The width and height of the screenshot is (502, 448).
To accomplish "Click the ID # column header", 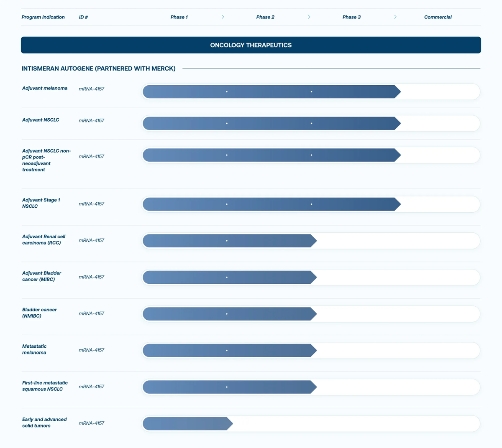I will click(x=83, y=17).
